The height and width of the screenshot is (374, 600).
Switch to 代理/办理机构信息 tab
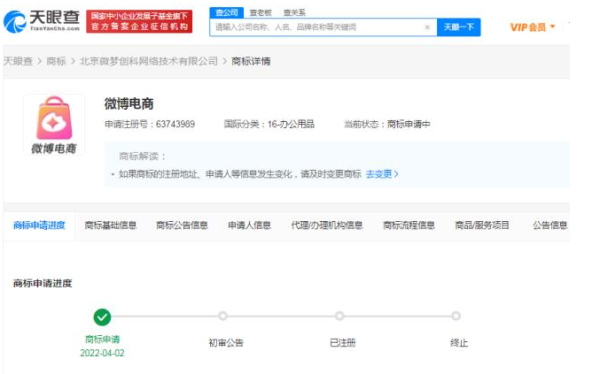click(327, 225)
